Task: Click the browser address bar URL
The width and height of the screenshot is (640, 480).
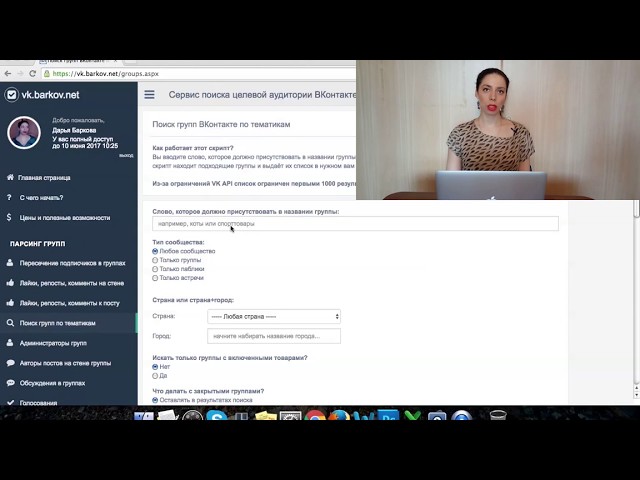Action: click(106, 74)
